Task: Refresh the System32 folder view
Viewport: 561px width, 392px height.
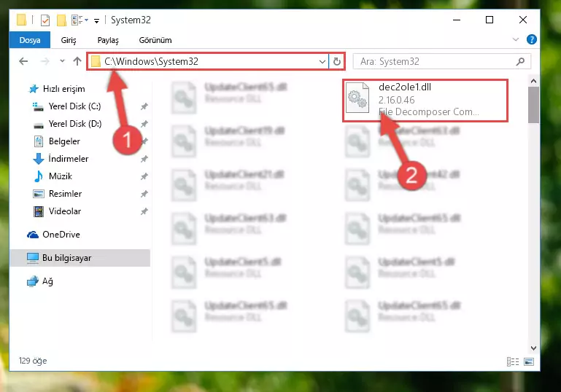Action: coord(336,61)
